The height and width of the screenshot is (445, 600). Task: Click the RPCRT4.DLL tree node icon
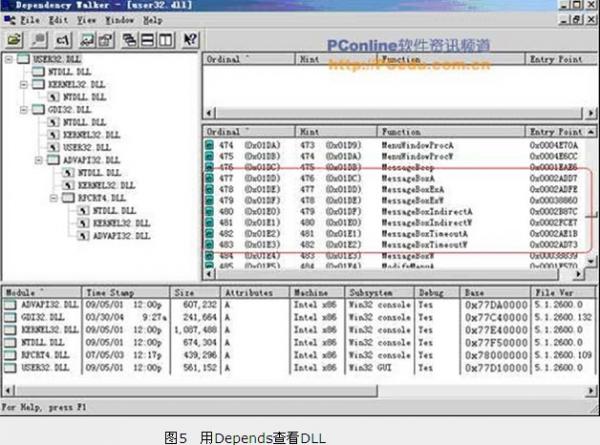coord(68,198)
